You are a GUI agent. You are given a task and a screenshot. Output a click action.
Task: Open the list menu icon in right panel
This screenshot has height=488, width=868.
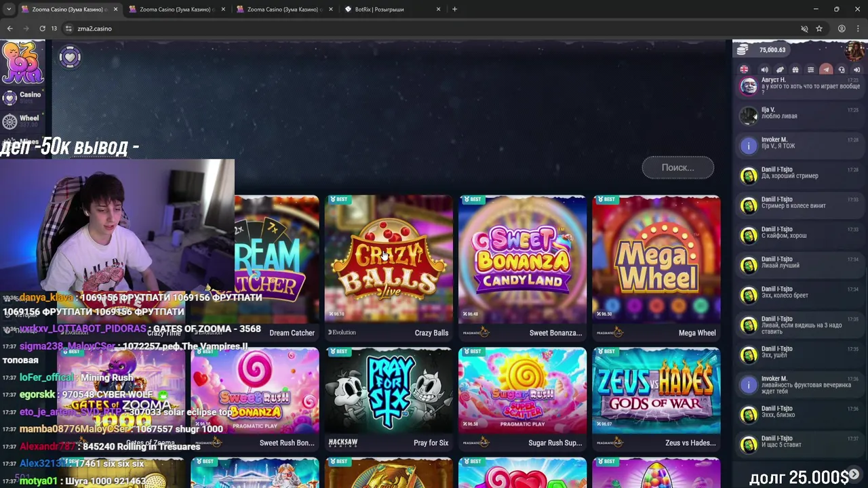coord(810,70)
